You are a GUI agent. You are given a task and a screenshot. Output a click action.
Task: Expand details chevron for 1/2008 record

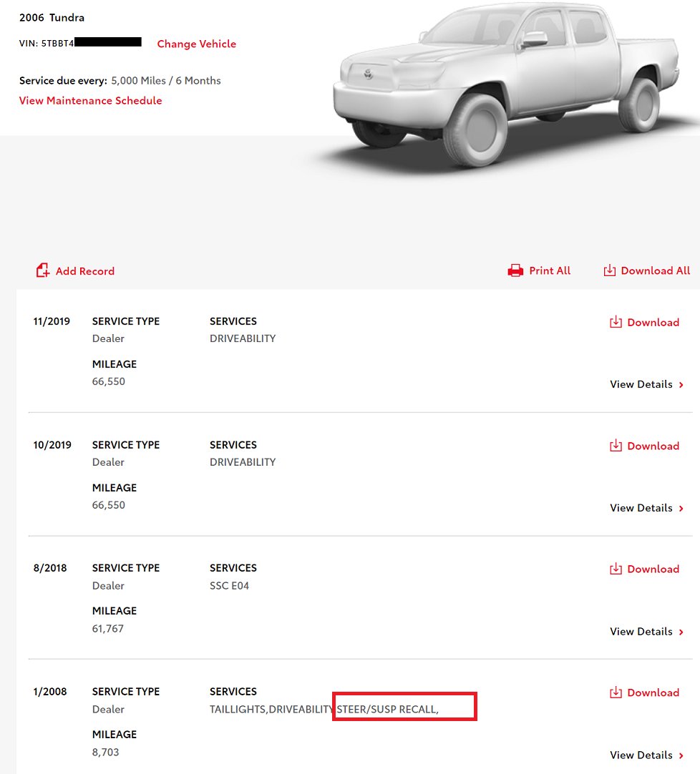(x=681, y=755)
